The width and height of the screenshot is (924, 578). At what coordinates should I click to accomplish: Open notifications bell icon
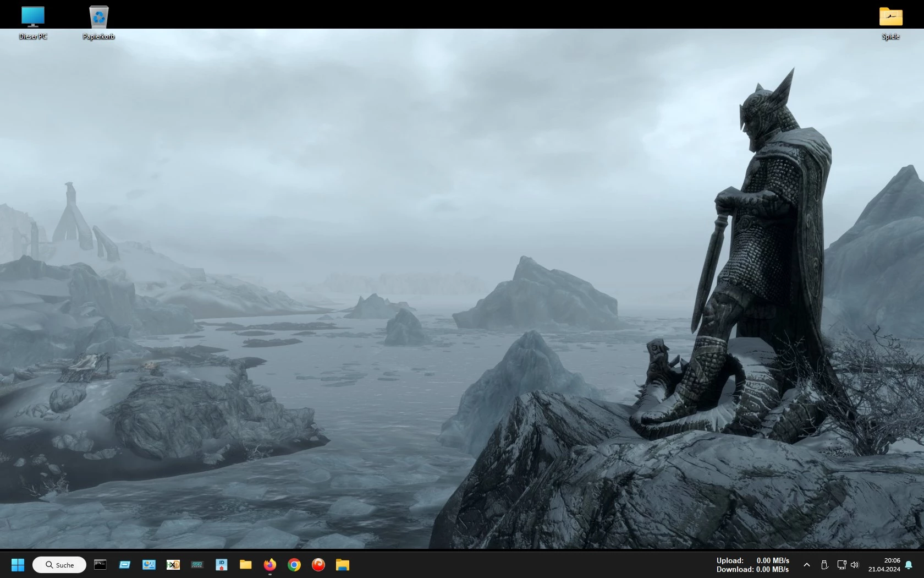(x=909, y=565)
